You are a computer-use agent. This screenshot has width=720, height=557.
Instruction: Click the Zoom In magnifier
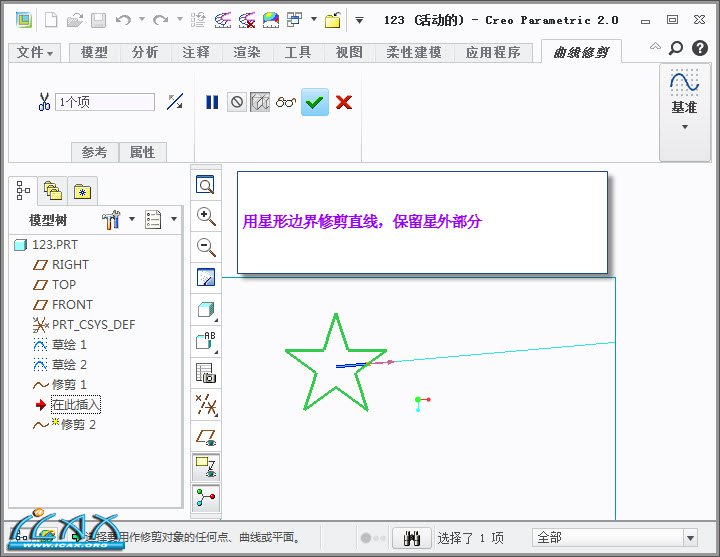[206, 216]
